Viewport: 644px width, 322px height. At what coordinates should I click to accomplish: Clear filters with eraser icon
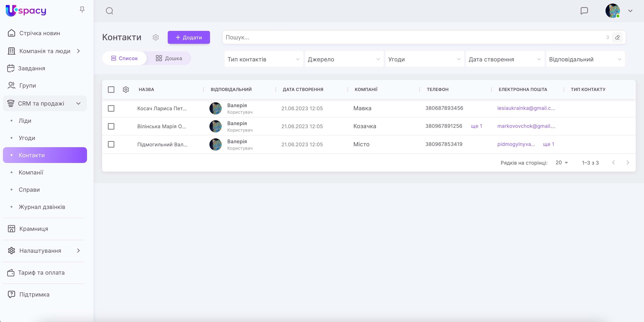[617, 38]
